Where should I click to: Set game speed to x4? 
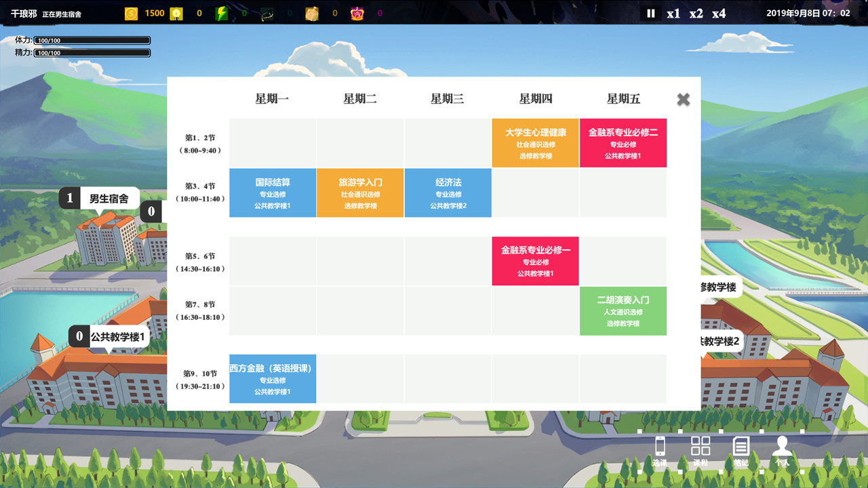pos(719,13)
